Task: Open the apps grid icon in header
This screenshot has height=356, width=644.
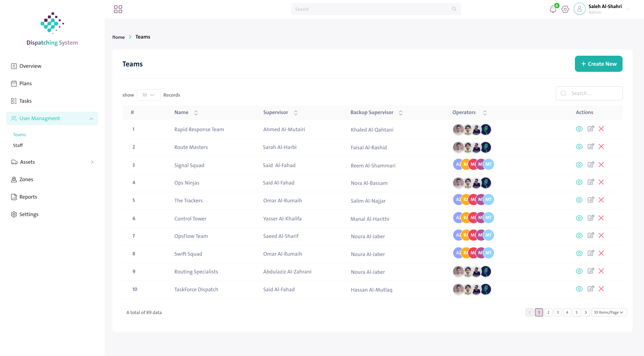Action: pos(118,9)
